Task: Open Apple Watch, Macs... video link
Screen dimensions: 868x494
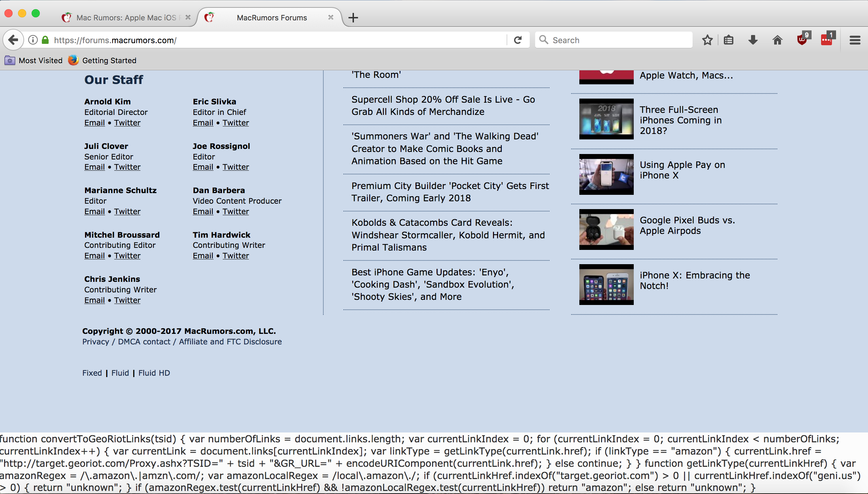Action: click(x=686, y=75)
